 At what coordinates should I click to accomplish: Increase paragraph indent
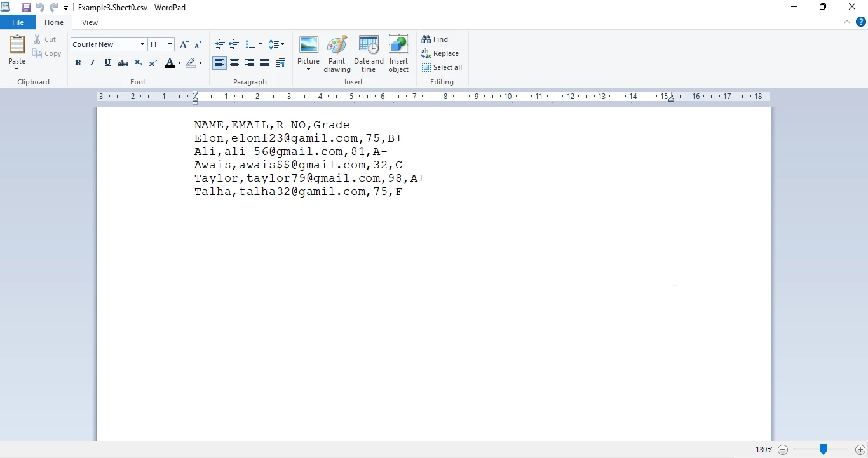234,44
